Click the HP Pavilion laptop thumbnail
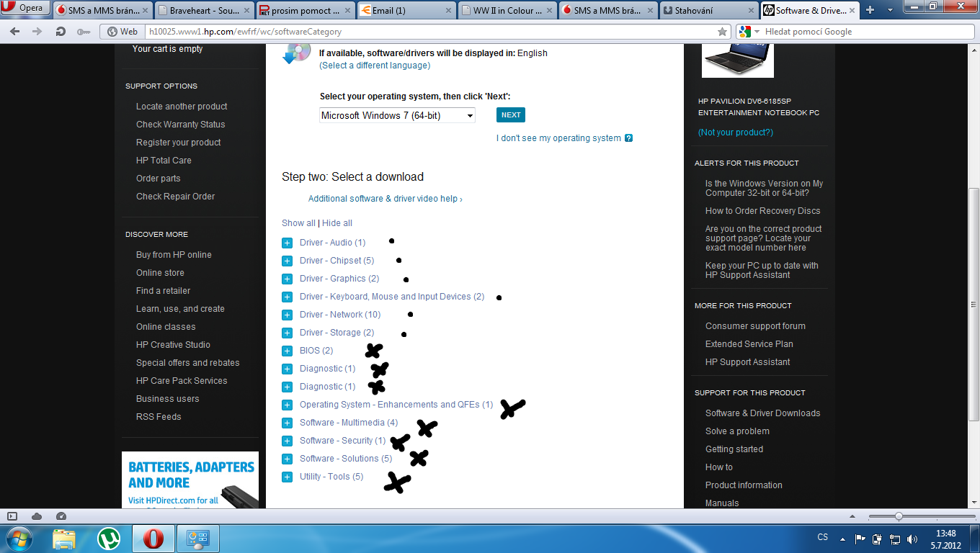 click(x=738, y=60)
